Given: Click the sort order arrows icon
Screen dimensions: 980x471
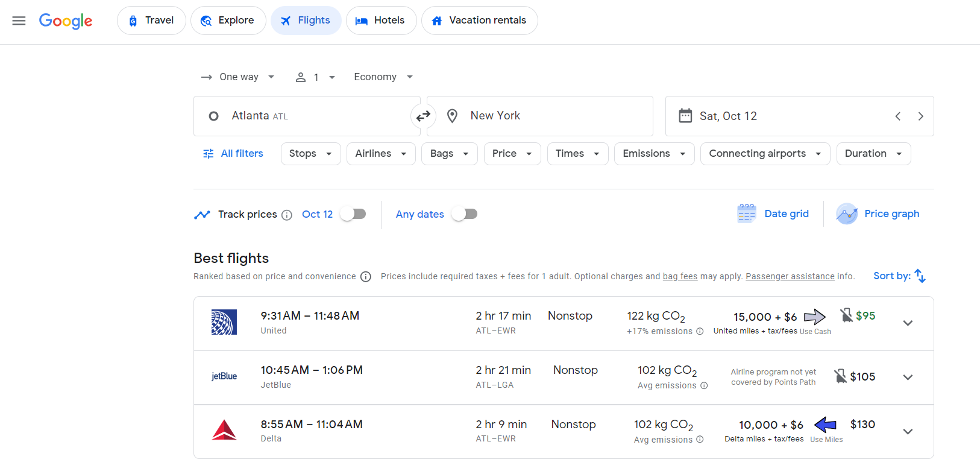Looking at the screenshot, I should 920,276.
